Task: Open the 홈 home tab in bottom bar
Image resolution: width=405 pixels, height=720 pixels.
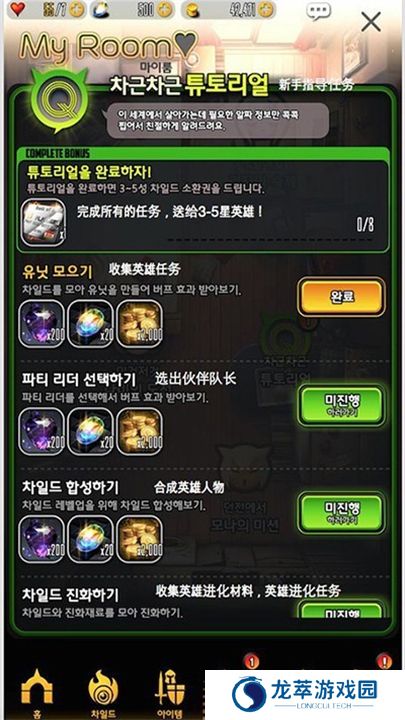Action: (x=37, y=692)
